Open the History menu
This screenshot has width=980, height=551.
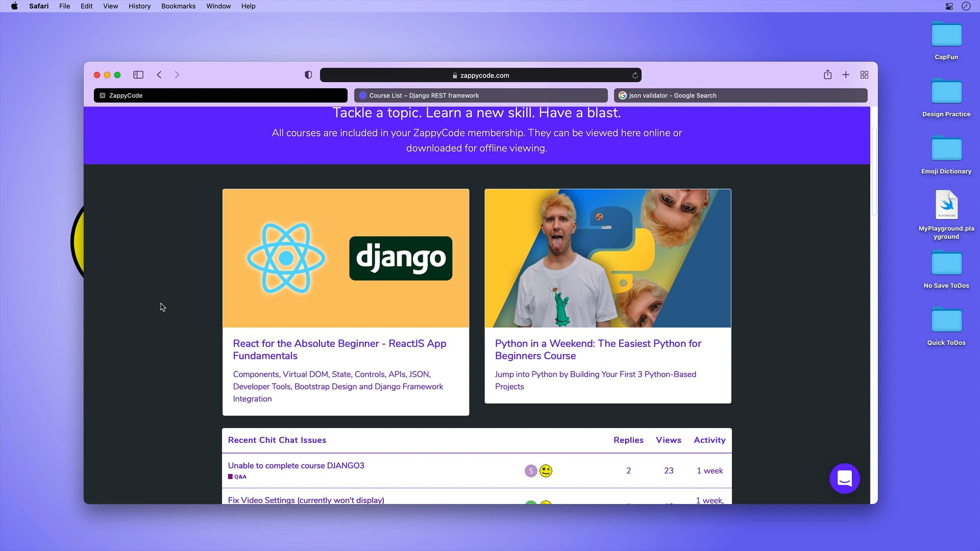139,6
